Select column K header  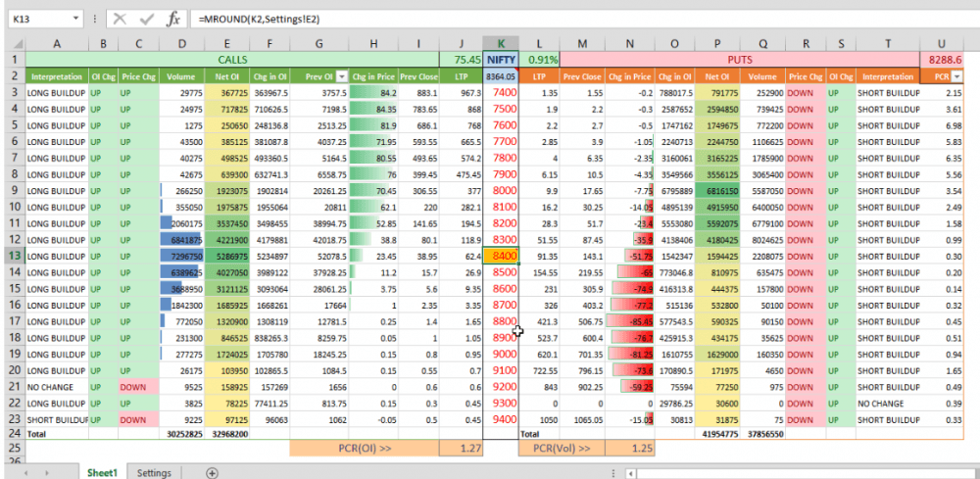pos(501,43)
